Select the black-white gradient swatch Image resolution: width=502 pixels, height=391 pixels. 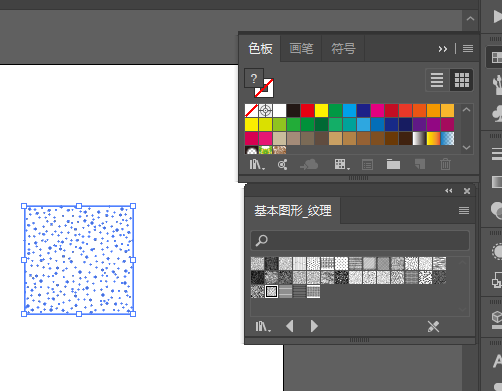coord(419,139)
